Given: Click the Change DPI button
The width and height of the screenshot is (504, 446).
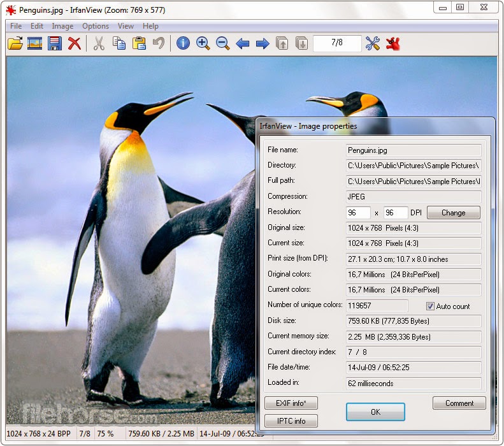Looking at the screenshot, I should (x=453, y=213).
